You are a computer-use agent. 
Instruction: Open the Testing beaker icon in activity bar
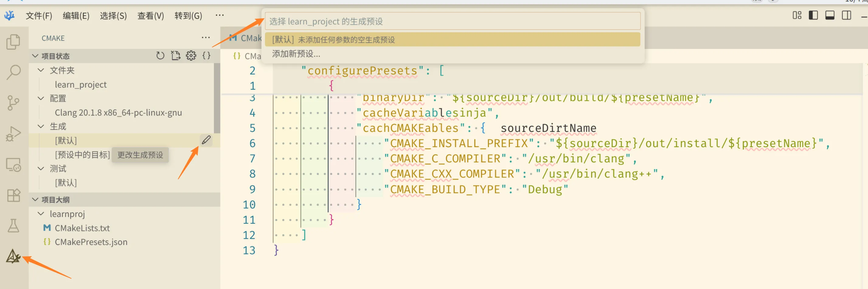point(13,226)
